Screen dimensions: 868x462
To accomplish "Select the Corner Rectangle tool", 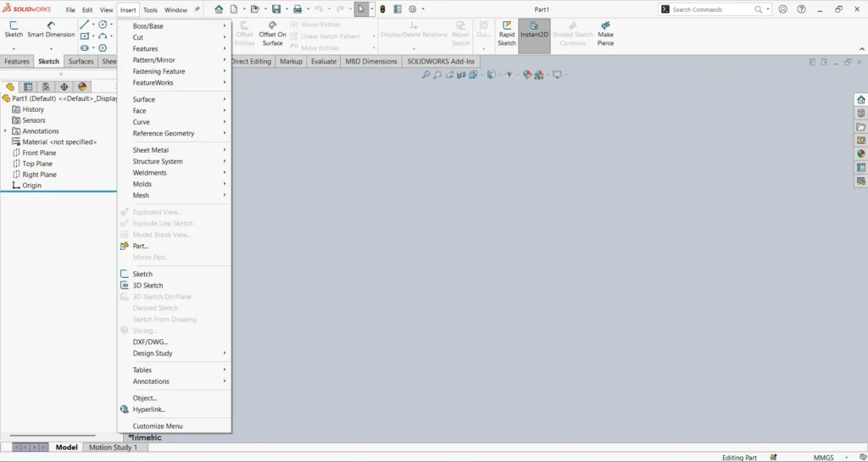I will 84,36.
